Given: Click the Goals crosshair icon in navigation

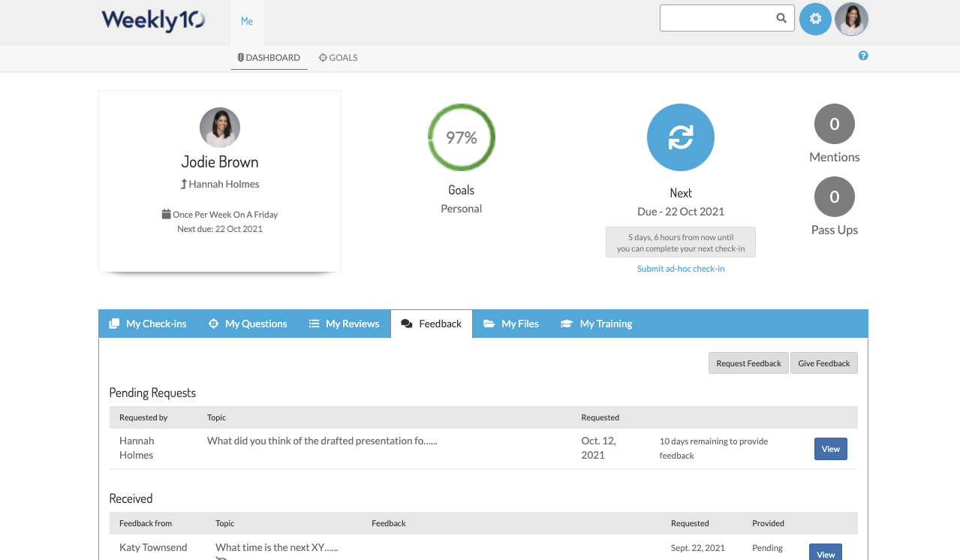Looking at the screenshot, I should [322, 57].
